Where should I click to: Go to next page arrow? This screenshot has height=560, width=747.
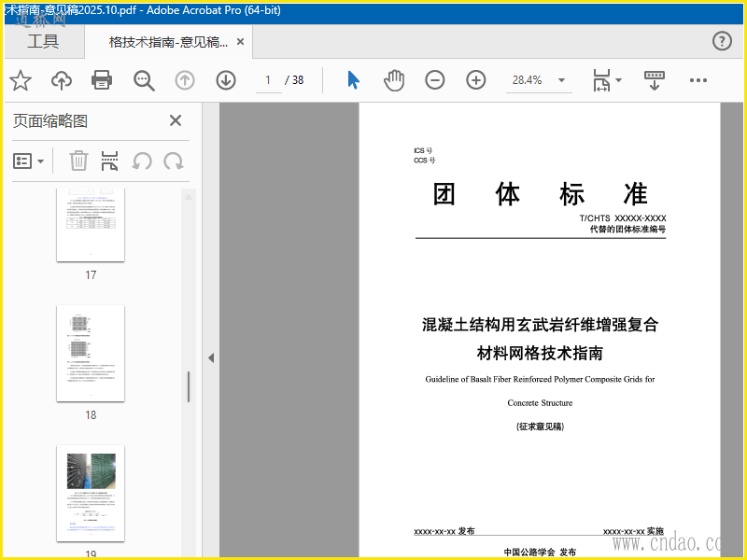pyautogui.click(x=226, y=80)
